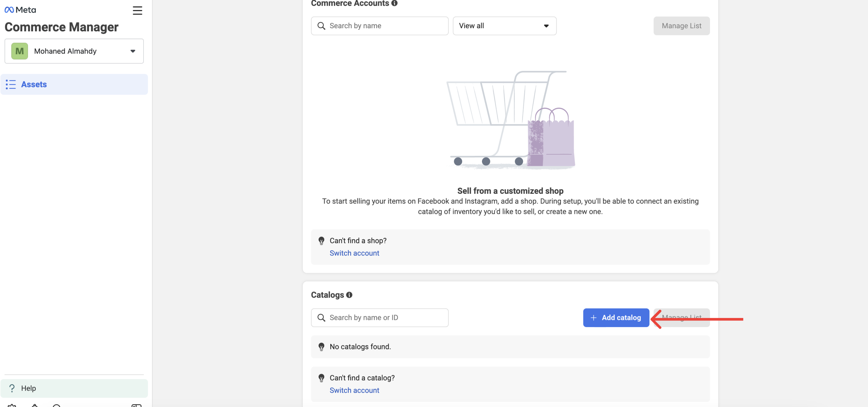Click the Help question mark icon
Viewport: 868px width, 407px height.
(12, 388)
